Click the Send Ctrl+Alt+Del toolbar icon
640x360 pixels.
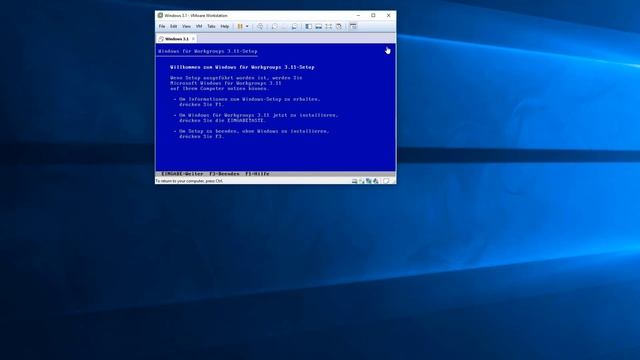(x=260, y=27)
